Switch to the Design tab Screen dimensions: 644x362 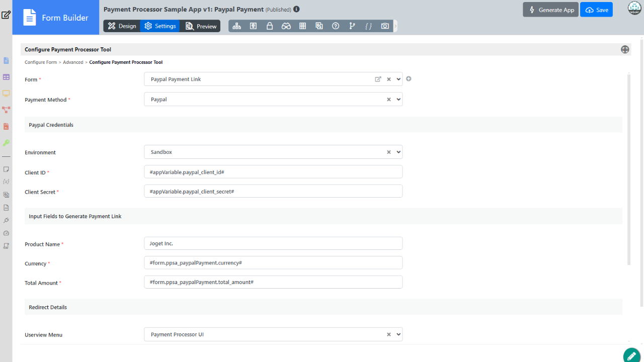coord(122,26)
